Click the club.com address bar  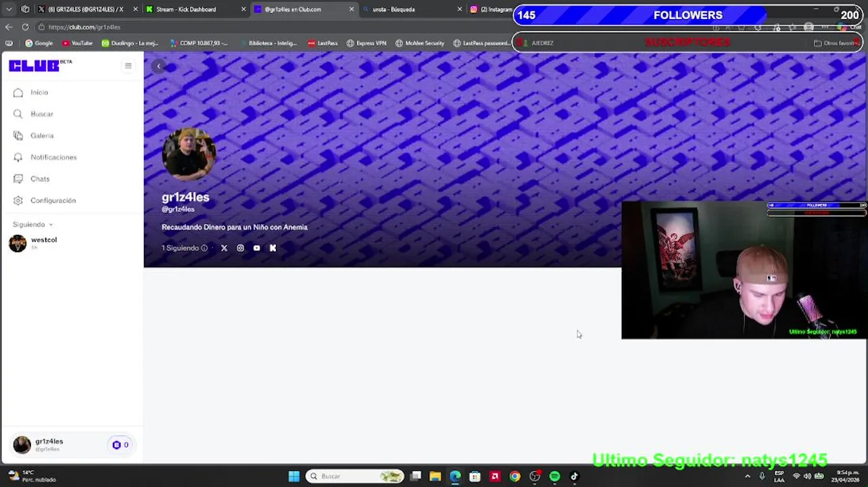[x=270, y=27]
